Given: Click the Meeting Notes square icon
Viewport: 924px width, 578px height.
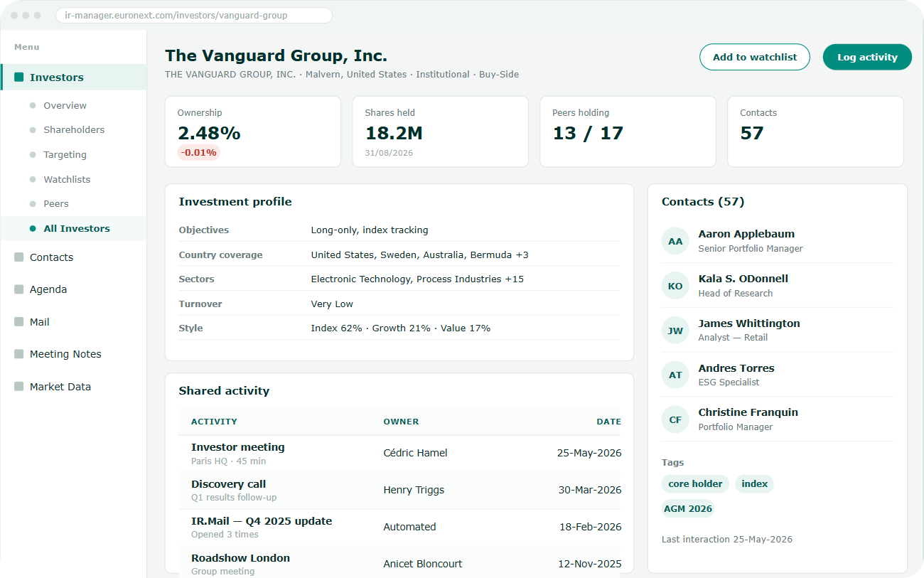Looking at the screenshot, I should coord(19,354).
